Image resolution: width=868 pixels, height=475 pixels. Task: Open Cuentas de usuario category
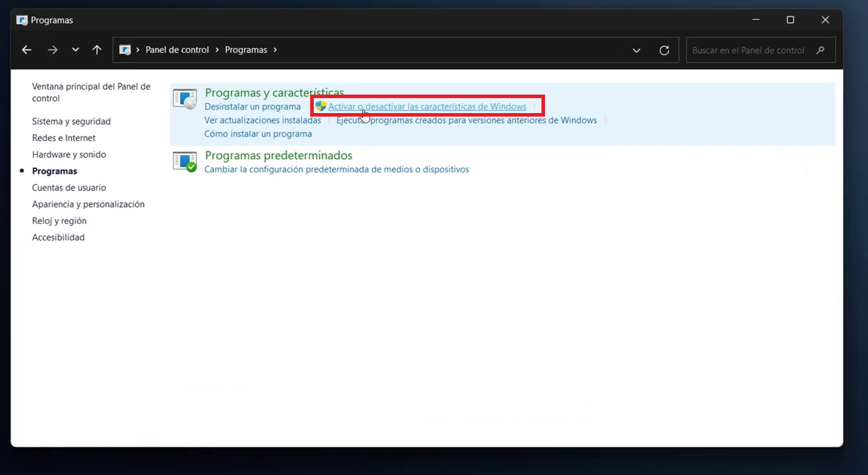tap(69, 188)
